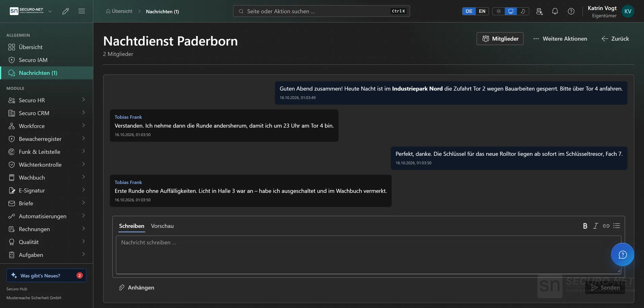
Task: Click the KV user avatar
Action: point(628,11)
